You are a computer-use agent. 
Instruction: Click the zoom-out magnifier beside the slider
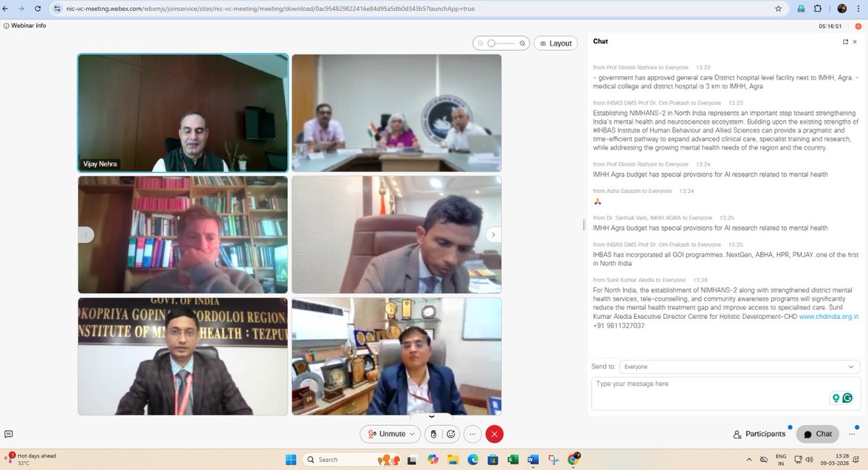tap(480, 43)
